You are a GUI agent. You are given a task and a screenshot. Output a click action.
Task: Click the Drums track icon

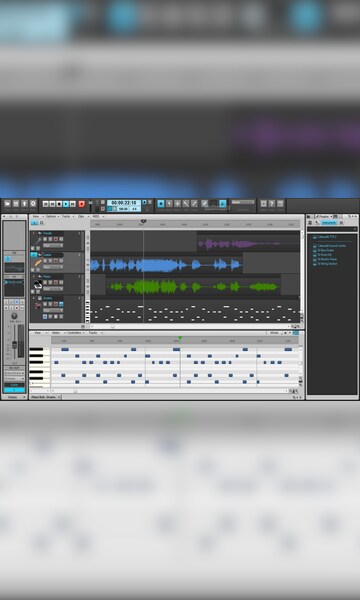[38, 306]
